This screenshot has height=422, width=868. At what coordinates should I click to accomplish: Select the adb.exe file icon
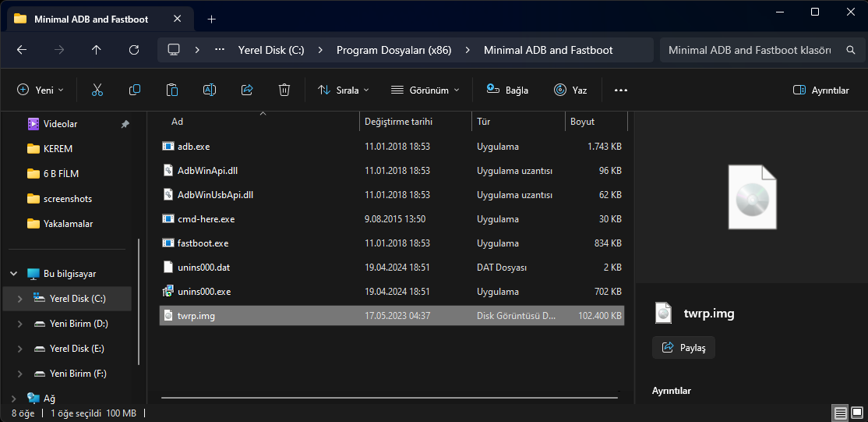(x=168, y=147)
